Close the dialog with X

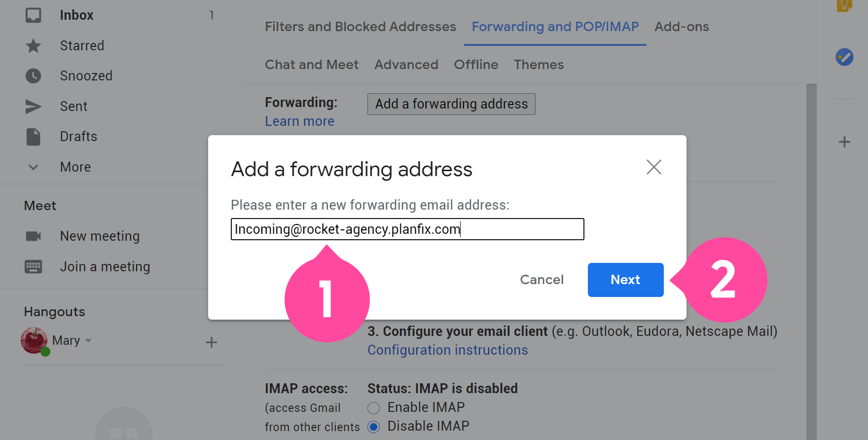pyautogui.click(x=654, y=167)
